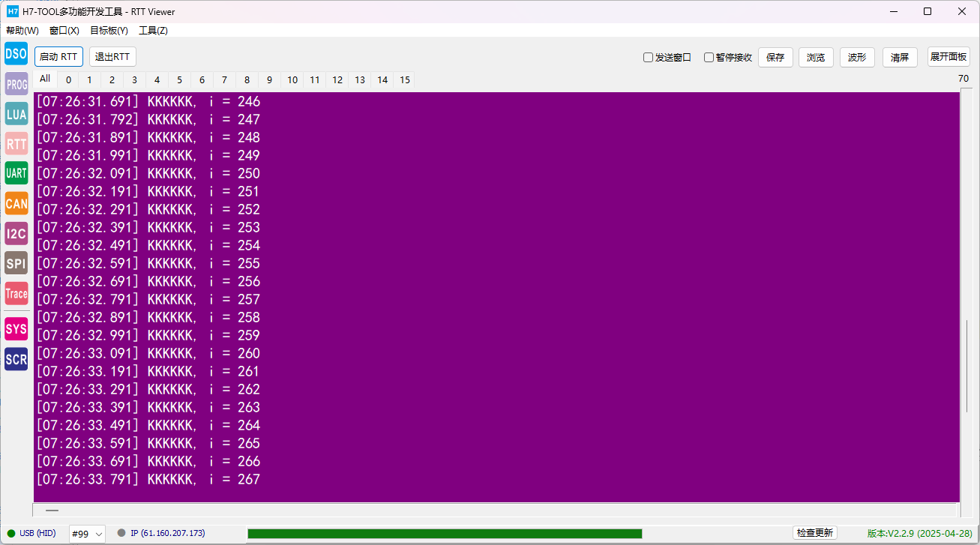Open the I2C module
Image resolution: width=980 pixels, height=545 pixels.
pyautogui.click(x=16, y=233)
